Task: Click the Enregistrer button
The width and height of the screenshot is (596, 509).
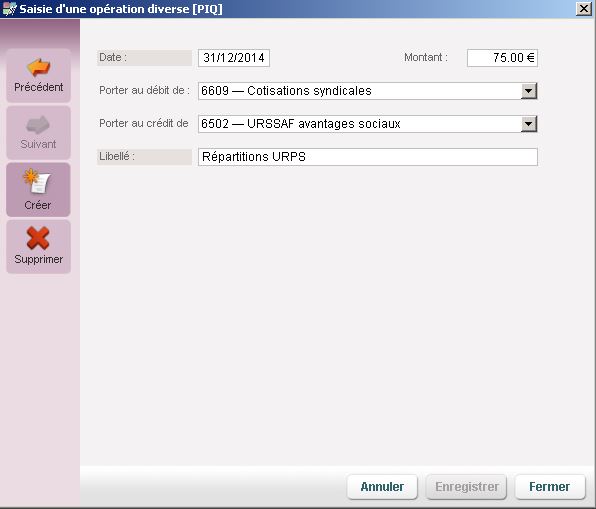Action: (466, 487)
